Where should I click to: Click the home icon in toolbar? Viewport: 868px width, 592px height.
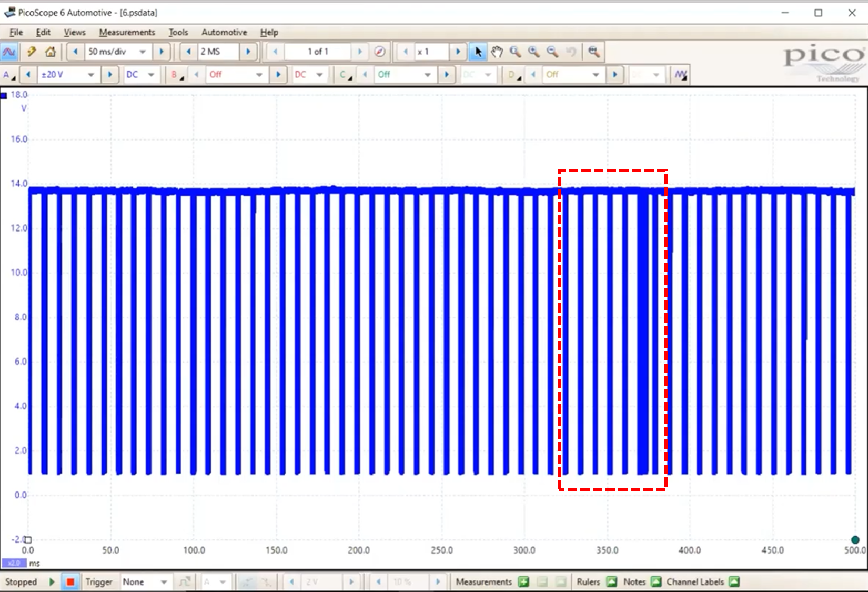tap(51, 52)
